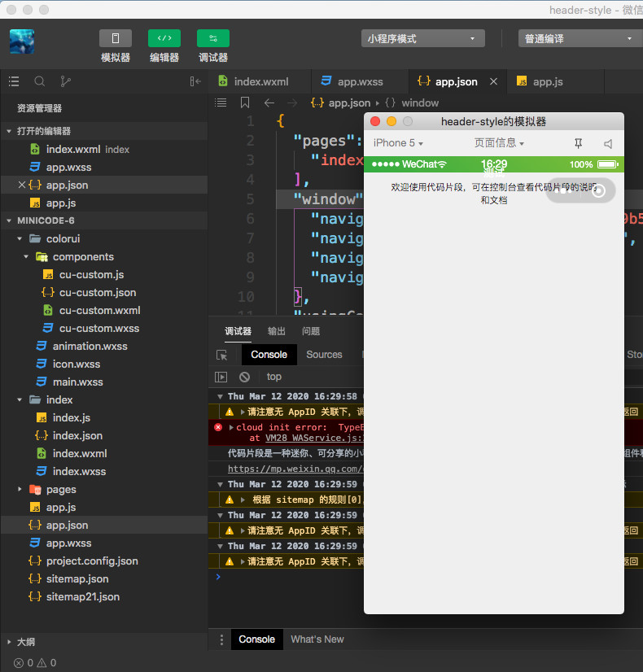The height and width of the screenshot is (672, 643).
Task: Open the explorer list icon in sidebar
Action: point(14,81)
